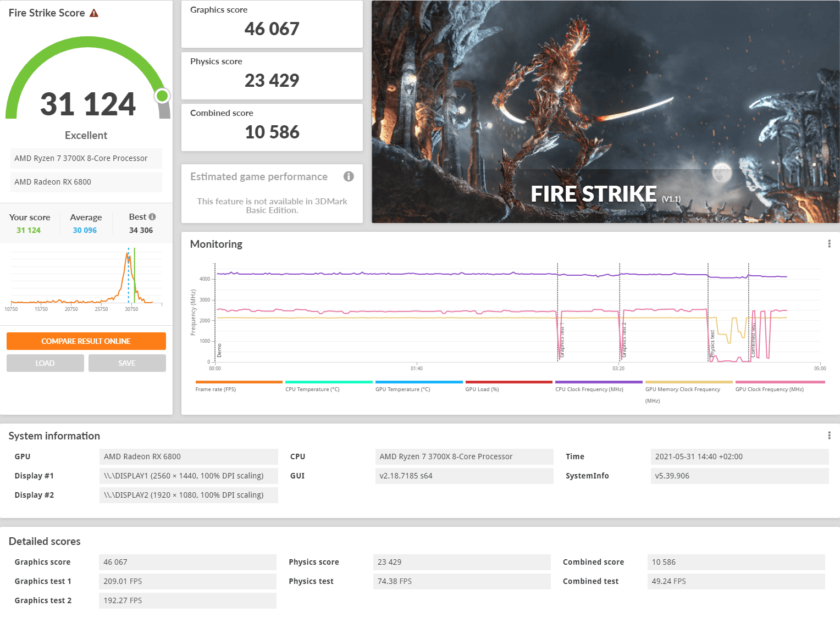Click CPU value in System information

click(x=464, y=456)
